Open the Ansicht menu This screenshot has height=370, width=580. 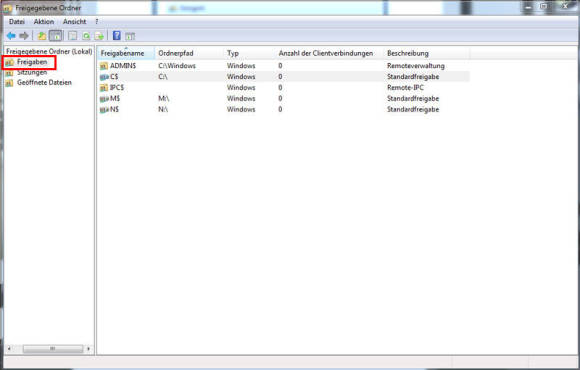pyautogui.click(x=74, y=22)
